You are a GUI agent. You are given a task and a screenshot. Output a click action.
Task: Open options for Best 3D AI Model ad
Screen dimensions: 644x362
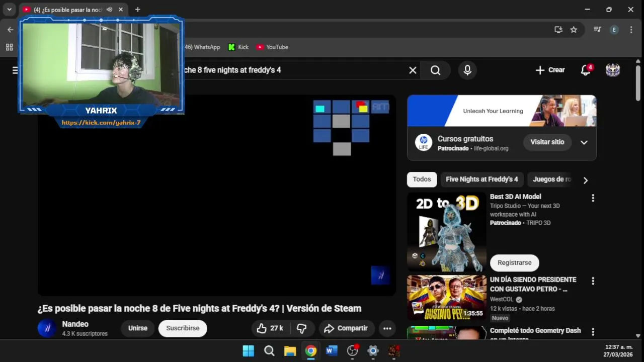[593, 198]
